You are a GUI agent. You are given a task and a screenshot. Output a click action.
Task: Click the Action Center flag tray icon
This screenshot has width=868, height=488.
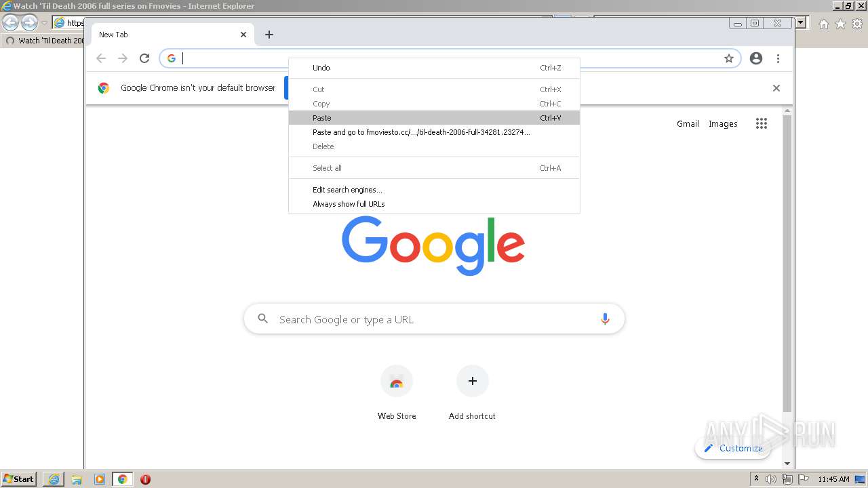[804, 479]
